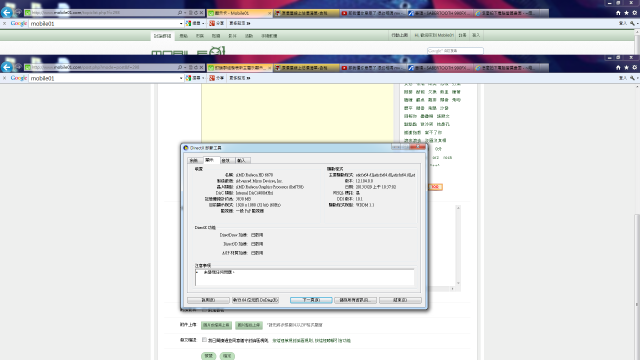Open Favorites star in the front browser window
Screen dimensions: 640x360
[626, 68]
